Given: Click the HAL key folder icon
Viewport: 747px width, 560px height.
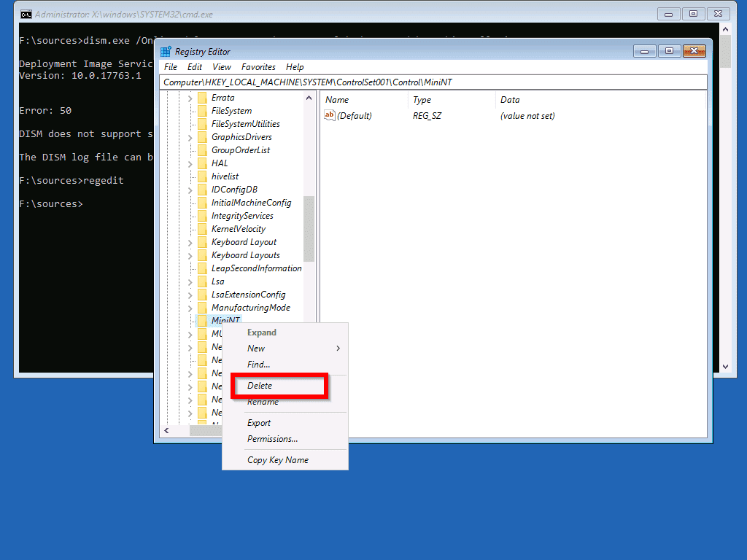Looking at the screenshot, I should [202, 163].
